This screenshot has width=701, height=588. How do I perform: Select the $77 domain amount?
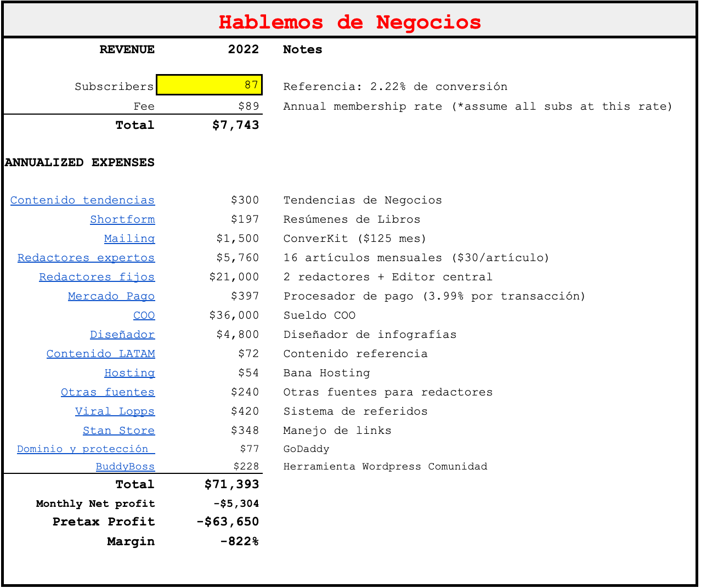pyautogui.click(x=250, y=449)
